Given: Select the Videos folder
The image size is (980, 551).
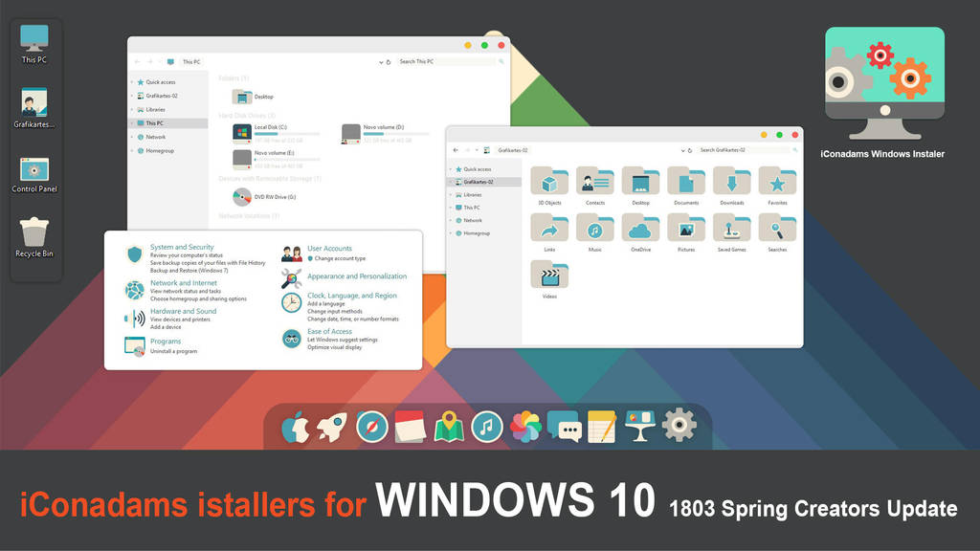Looking at the screenshot, I should (x=549, y=279).
